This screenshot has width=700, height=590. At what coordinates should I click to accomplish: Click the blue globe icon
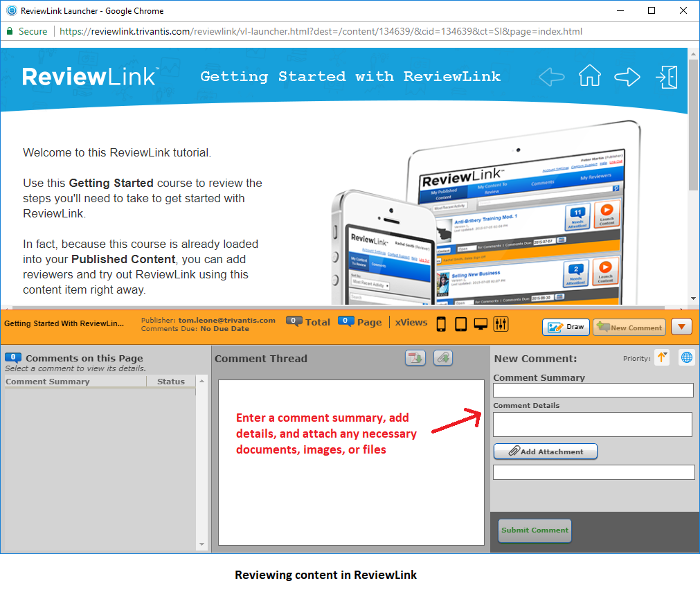click(x=687, y=357)
